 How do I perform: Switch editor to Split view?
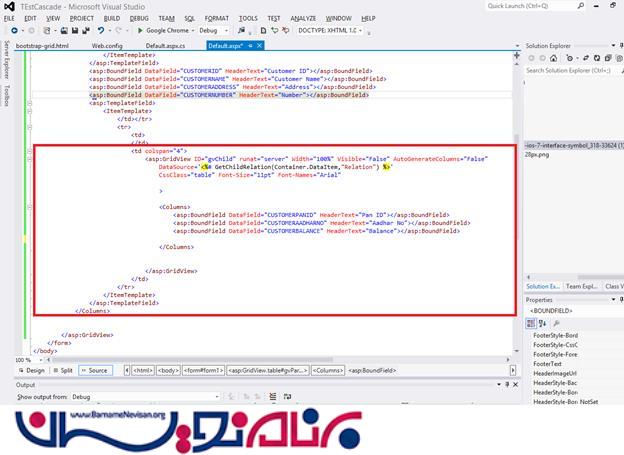click(x=66, y=370)
